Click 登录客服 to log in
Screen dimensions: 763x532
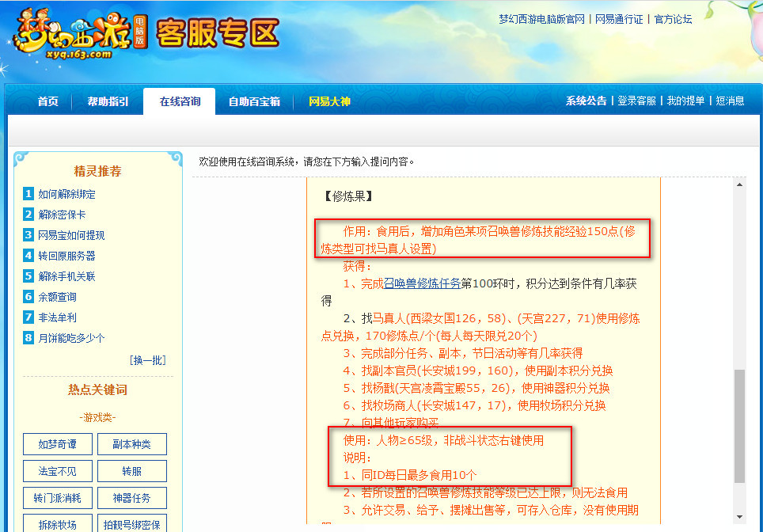click(x=638, y=101)
